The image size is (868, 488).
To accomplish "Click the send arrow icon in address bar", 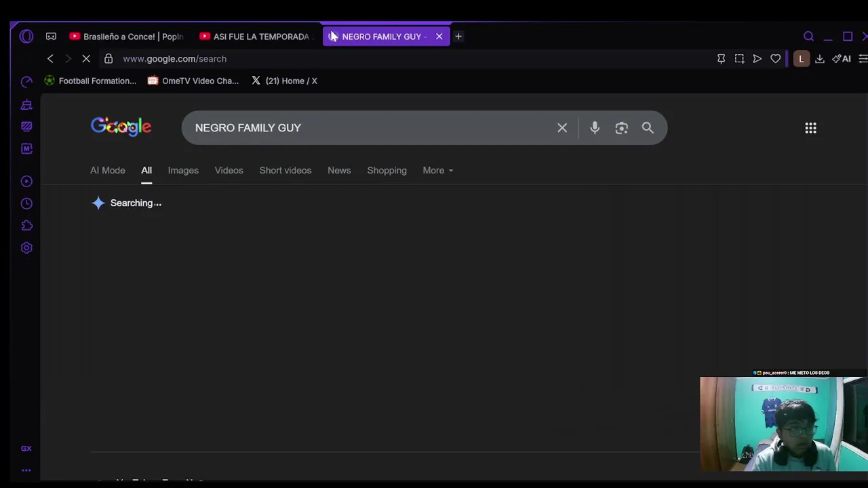I will (x=757, y=59).
